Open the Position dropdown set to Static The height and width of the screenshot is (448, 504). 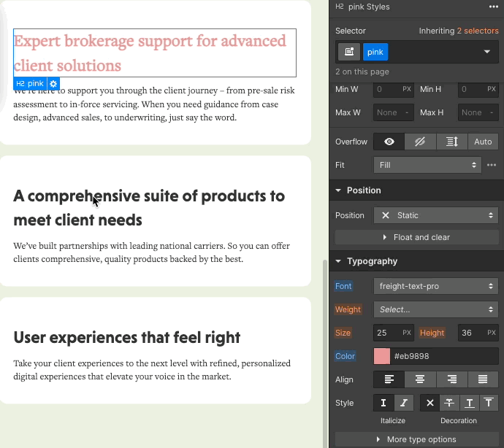click(436, 215)
